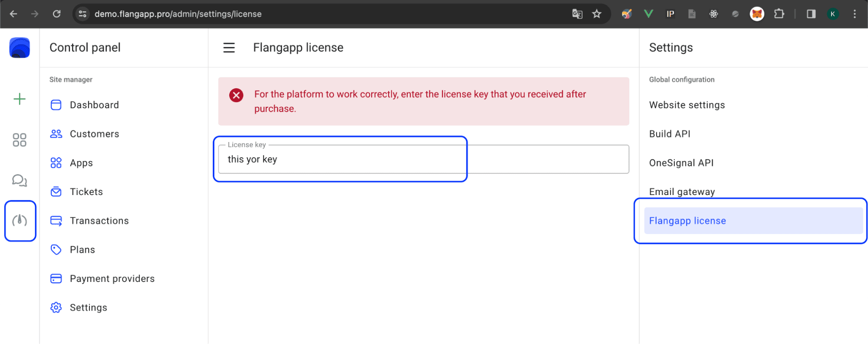Viewport: 868px width, 344px height.
Task: Toggle the browser side panel icon
Action: (x=811, y=14)
